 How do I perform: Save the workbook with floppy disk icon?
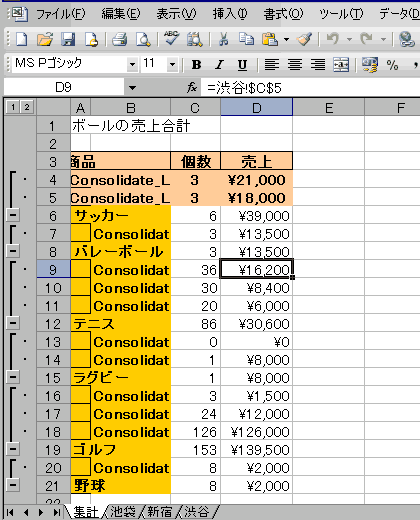click(x=68, y=39)
